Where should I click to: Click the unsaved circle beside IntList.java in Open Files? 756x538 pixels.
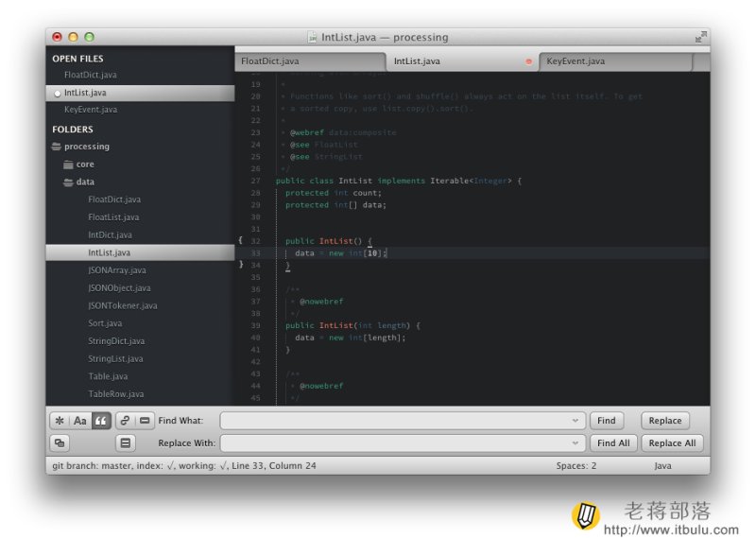coord(58,94)
